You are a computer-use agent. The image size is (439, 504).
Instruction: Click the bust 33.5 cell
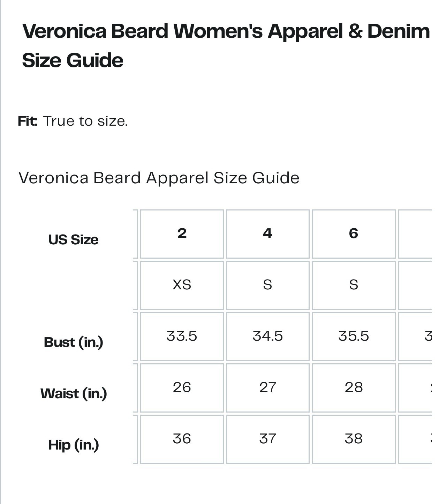(182, 336)
